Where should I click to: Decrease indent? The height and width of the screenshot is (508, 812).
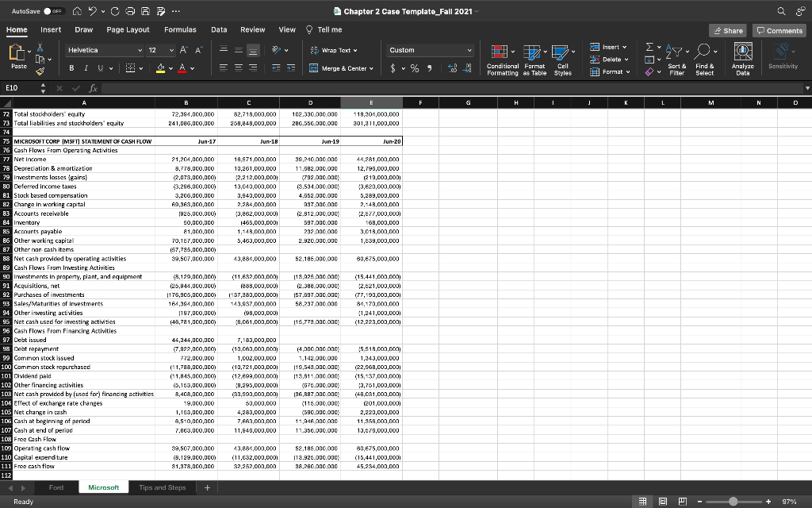tap(277, 68)
